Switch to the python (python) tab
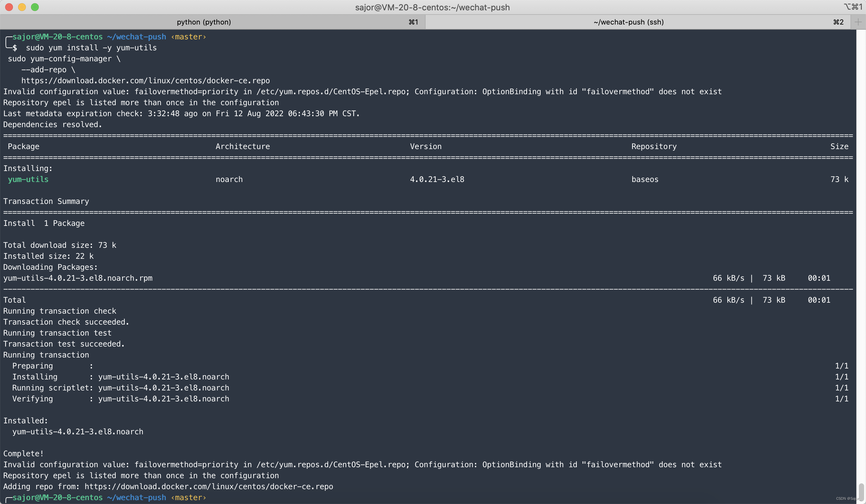 point(203,22)
